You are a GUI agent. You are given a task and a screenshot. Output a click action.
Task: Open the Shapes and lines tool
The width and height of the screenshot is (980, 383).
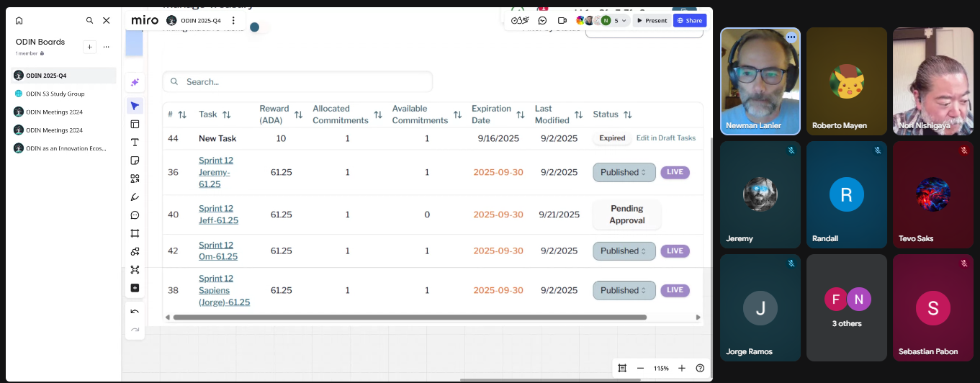(x=135, y=179)
